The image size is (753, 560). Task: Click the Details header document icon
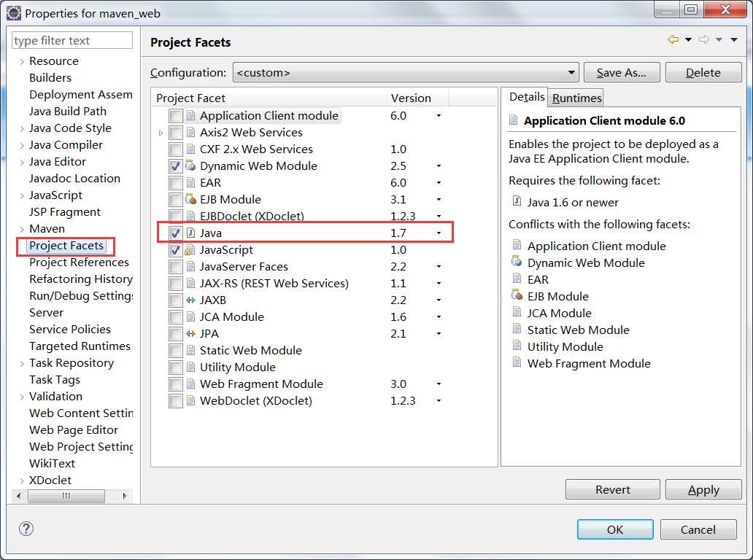pos(514,120)
